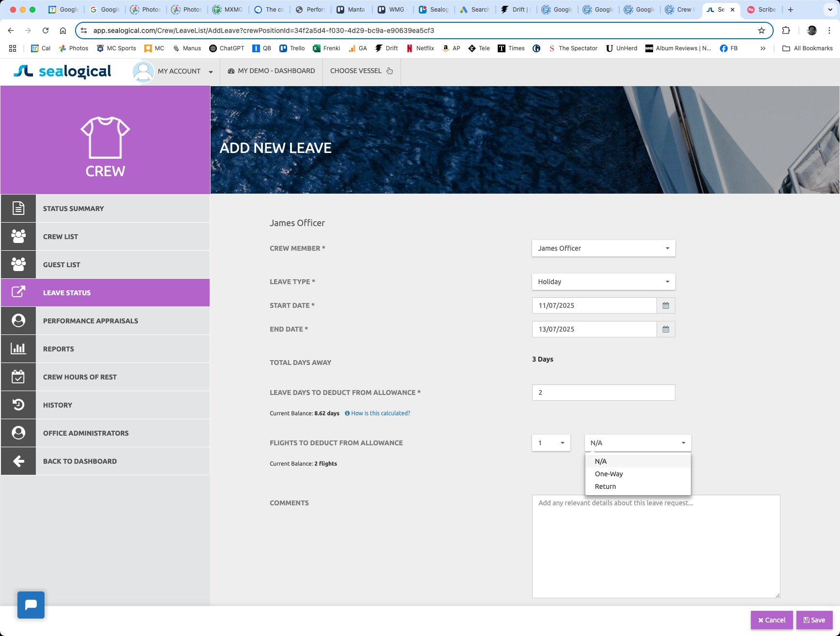Viewport: 840px width, 636px height.
Task: Open Reports in the sidebar
Action: pyautogui.click(x=105, y=349)
